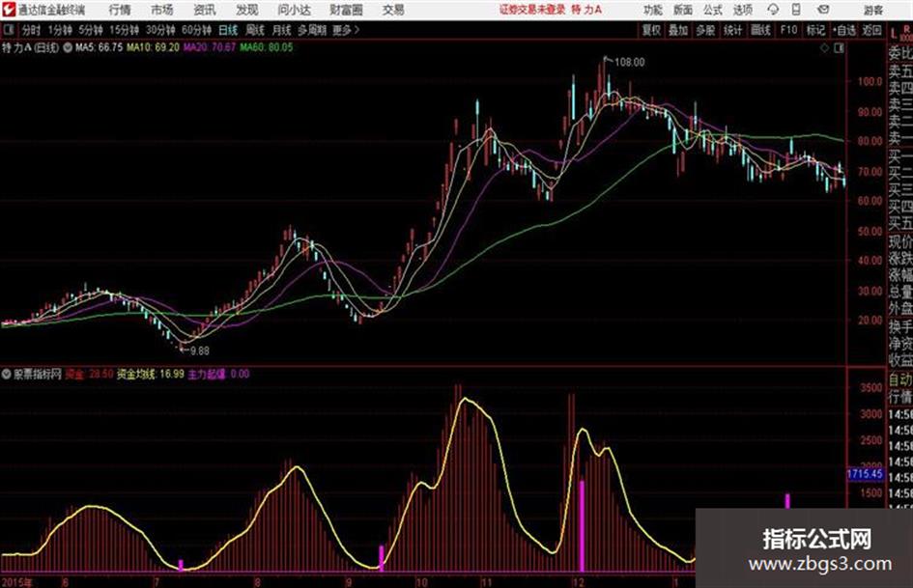
Task: Open the mail envelope icon
Action: coord(823,10)
